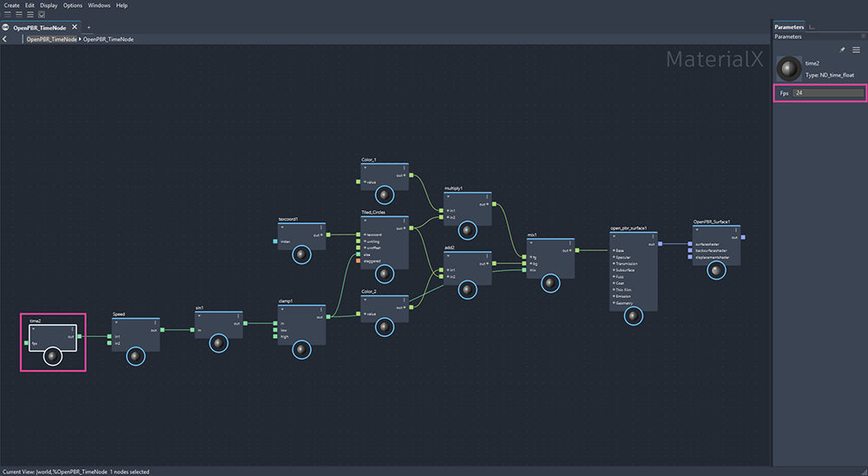Add a new graph tab with plus
This screenshot has height=476, width=868.
[x=89, y=27]
